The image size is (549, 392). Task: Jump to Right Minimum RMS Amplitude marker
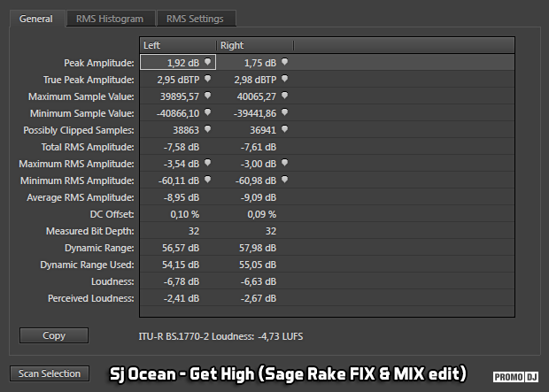tap(284, 180)
